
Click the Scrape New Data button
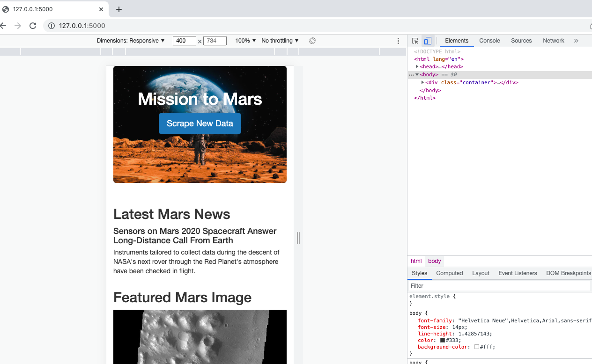tap(200, 124)
